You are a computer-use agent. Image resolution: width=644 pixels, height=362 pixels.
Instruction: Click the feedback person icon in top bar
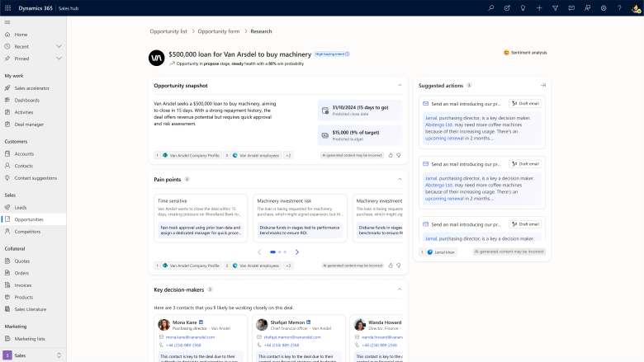(x=587, y=7)
